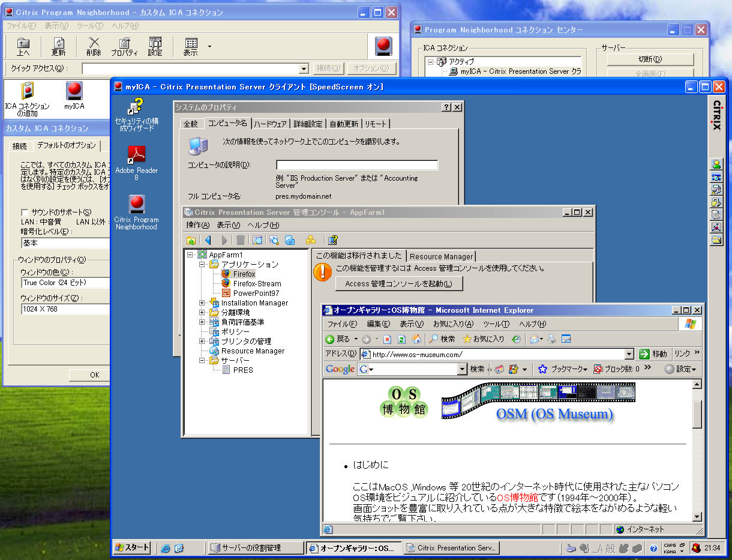This screenshot has height=560, width=732.
Task: Select the PRES server in the tree
Action: (x=243, y=370)
